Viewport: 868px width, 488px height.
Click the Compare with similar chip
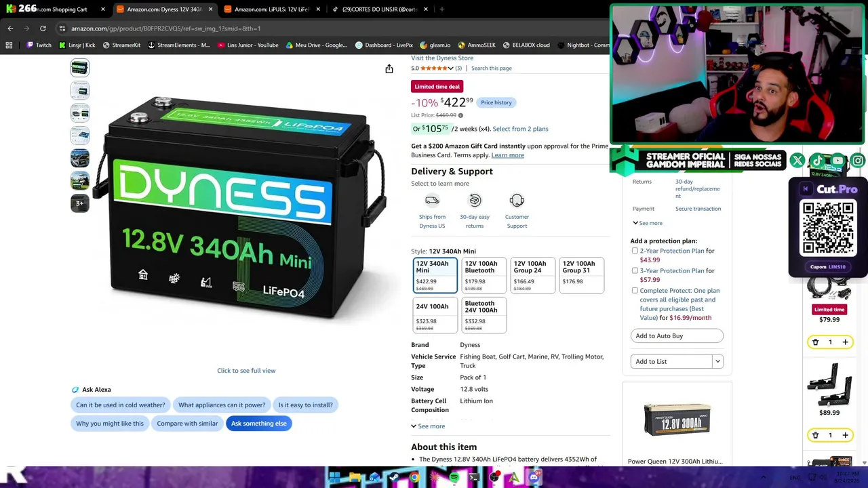pos(188,424)
